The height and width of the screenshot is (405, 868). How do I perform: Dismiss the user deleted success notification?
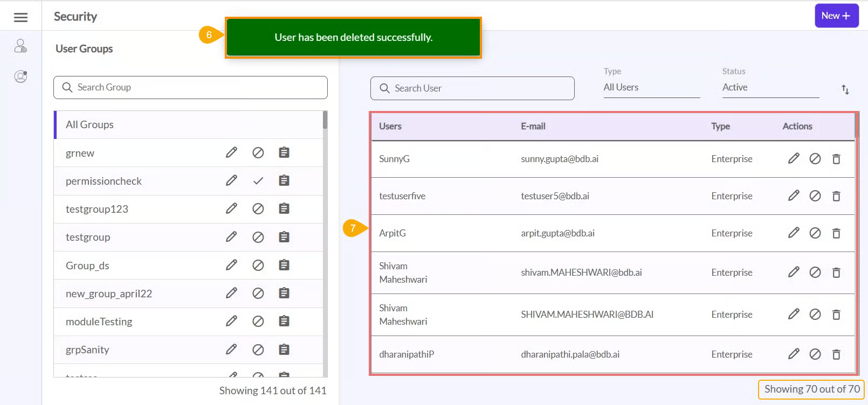[353, 38]
